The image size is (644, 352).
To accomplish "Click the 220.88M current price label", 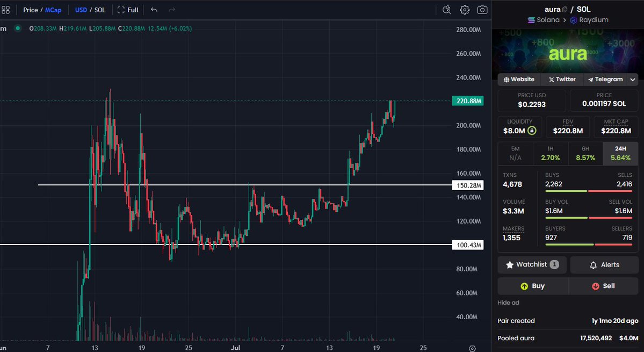I will (x=468, y=101).
